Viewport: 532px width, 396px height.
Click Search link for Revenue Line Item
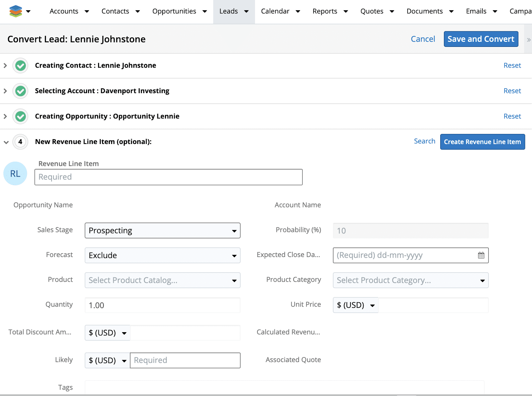click(x=425, y=141)
